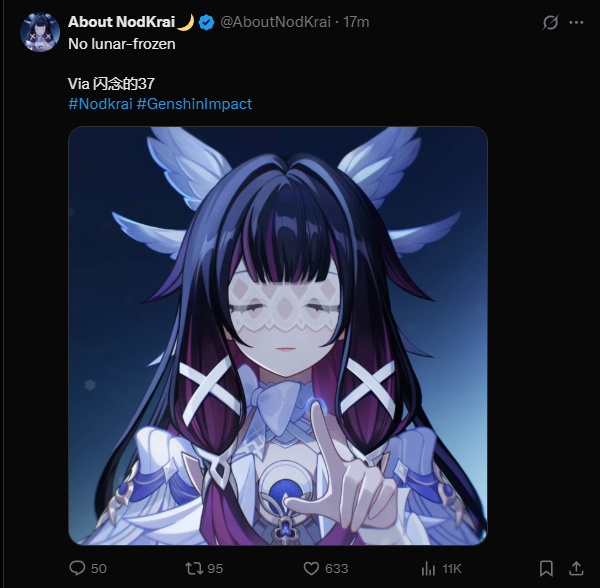The width and height of the screenshot is (600, 588).
Task: Click the crescent moon emoji beside name
Action: (186, 22)
